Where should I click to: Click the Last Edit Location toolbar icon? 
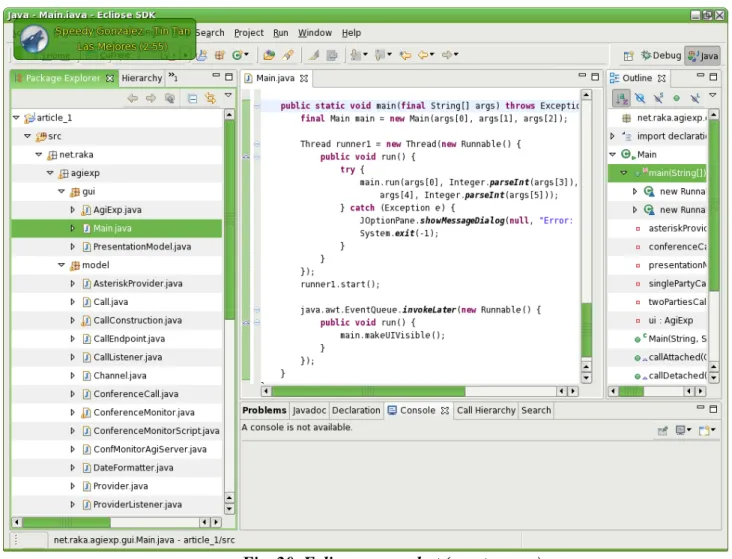(x=405, y=55)
